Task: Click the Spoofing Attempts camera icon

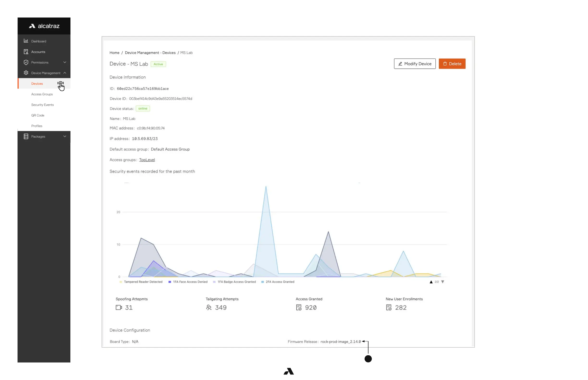Action: tap(119, 308)
